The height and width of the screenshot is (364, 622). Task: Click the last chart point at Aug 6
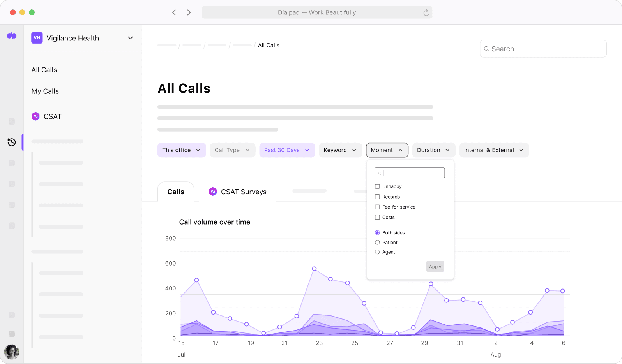pyautogui.click(x=563, y=291)
